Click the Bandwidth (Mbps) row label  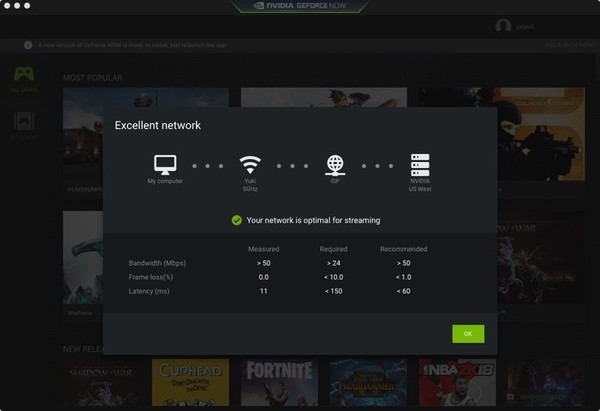(x=157, y=263)
